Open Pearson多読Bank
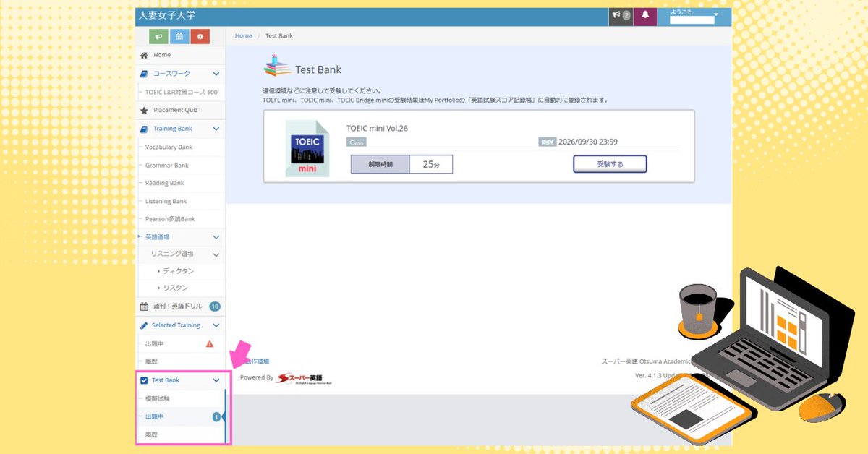 (170, 219)
